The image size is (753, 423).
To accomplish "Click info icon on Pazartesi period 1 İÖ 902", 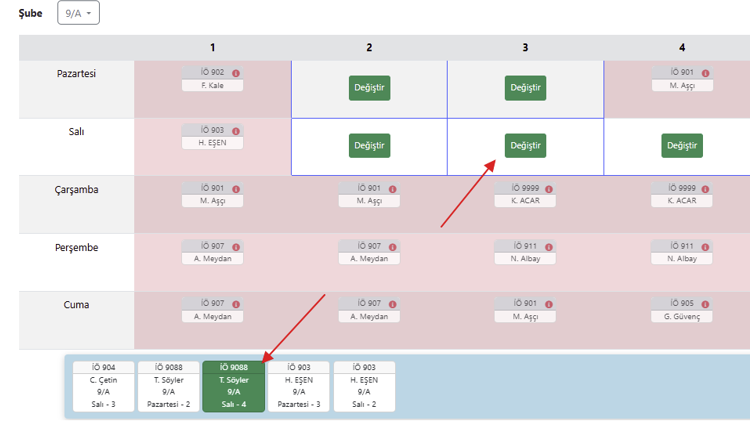I will pos(236,73).
